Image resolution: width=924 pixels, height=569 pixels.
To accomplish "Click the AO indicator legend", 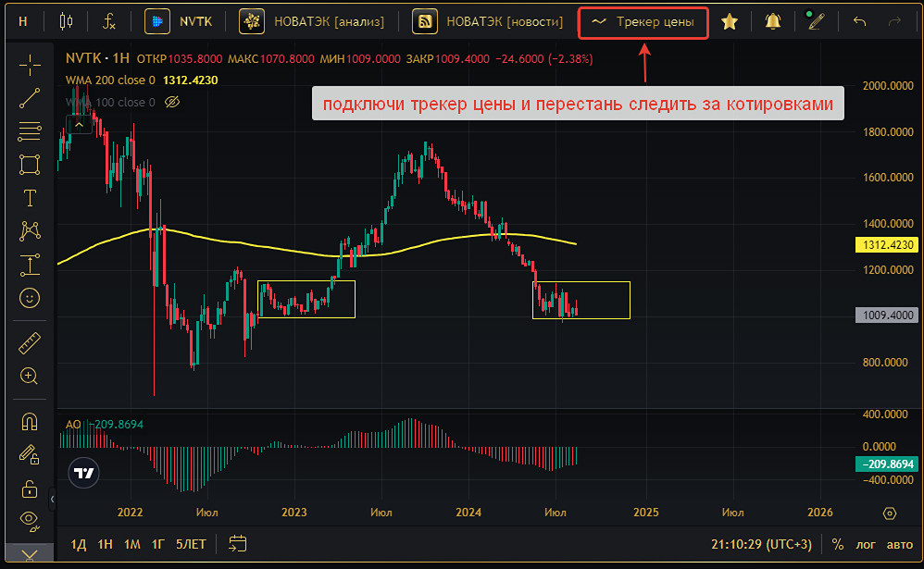I will [x=73, y=424].
